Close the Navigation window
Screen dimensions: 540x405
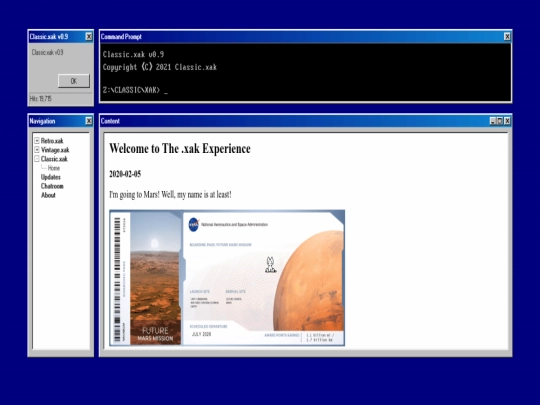click(89, 121)
